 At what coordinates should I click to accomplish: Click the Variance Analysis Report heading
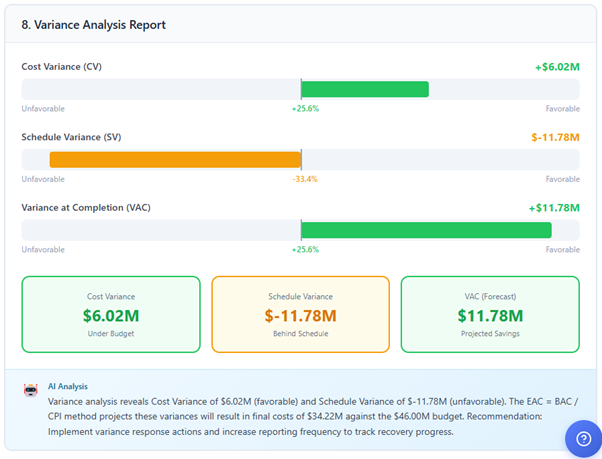[x=94, y=24]
